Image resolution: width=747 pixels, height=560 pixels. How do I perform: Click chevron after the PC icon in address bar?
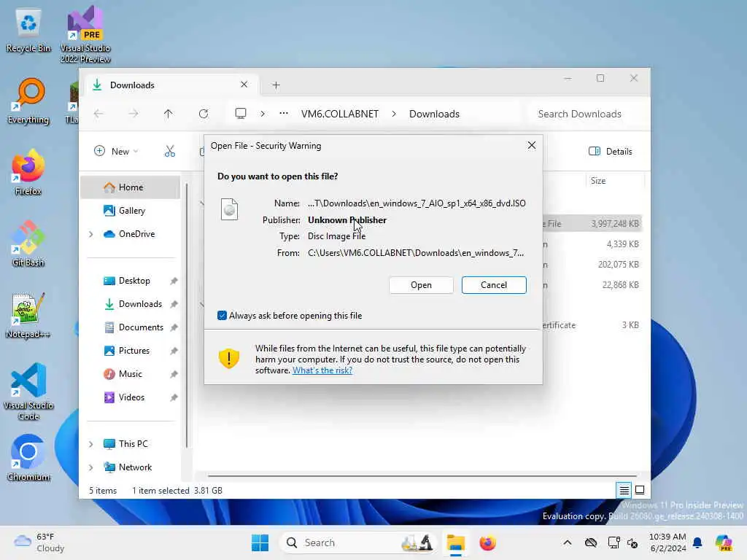click(263, 114)
